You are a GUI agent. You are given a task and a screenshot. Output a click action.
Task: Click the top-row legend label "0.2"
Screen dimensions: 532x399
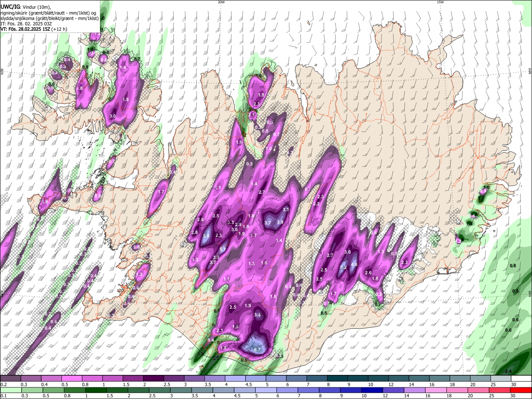point(3,384)
